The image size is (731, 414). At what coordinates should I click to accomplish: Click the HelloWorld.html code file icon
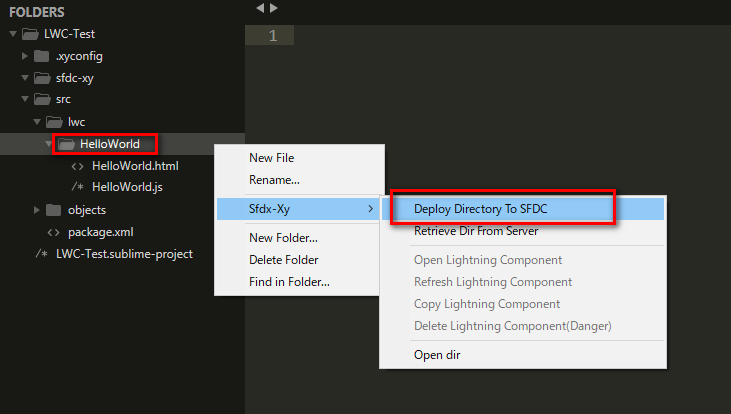(x=77, y=166)
